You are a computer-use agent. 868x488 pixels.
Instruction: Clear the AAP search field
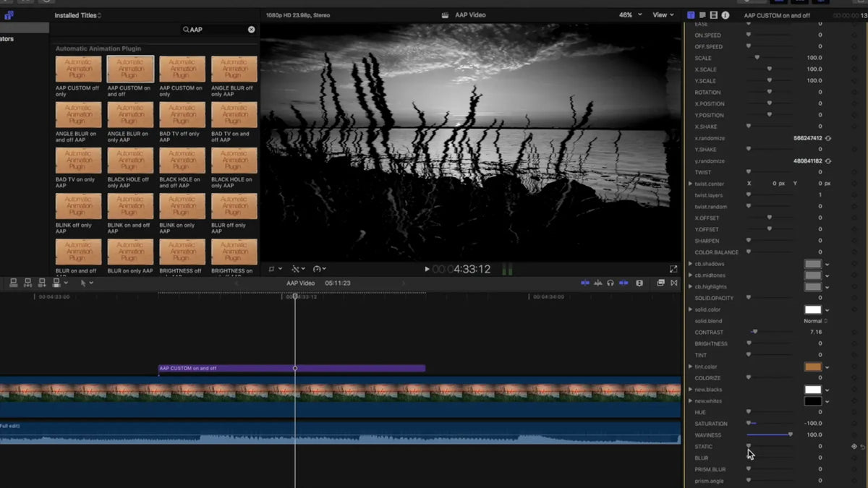(252, 30)
